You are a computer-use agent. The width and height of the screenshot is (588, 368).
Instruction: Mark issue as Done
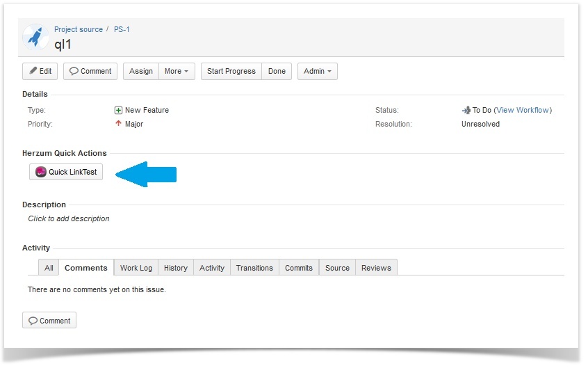[277, 71]
